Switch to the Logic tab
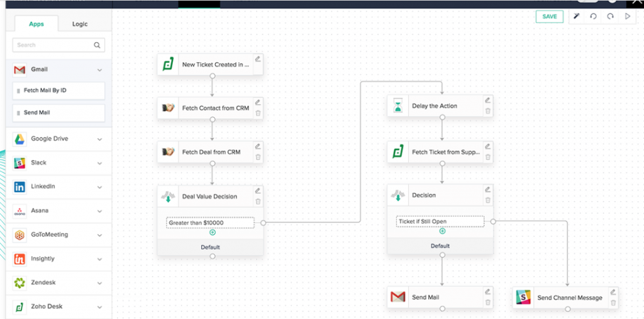 tap(80, 24)
